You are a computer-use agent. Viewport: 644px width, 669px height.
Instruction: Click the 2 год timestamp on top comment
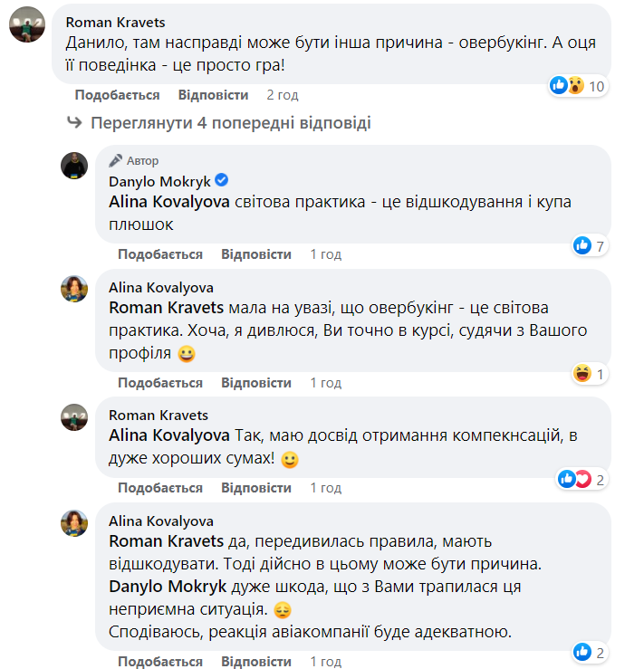[x=283, y=95]
